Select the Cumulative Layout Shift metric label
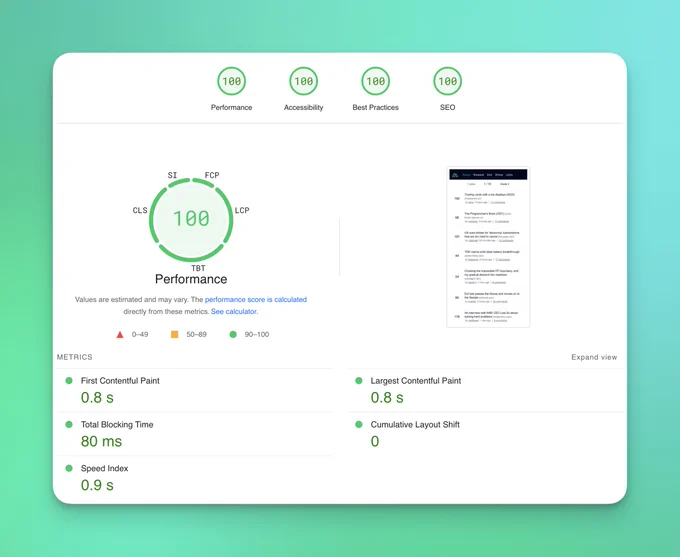The height and width of the screenshot is (557, 680). point(415,424)
